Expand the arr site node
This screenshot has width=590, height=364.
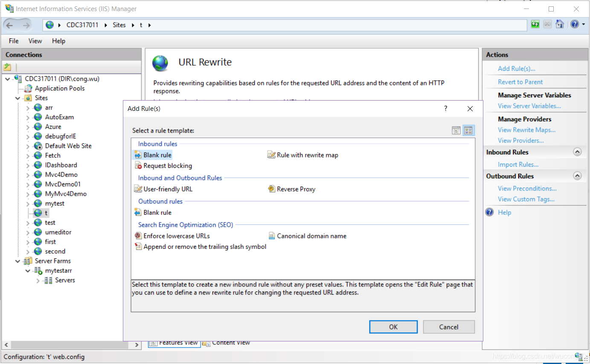point(28,108)
